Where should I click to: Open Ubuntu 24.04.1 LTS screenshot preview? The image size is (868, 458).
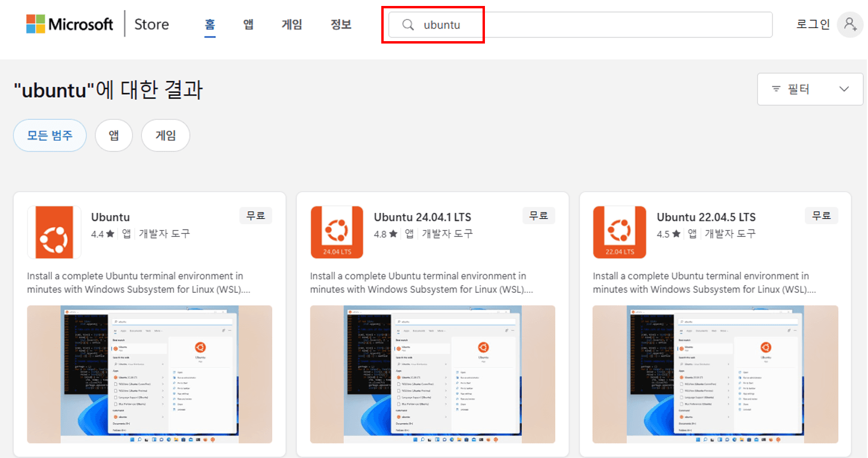coord(433,375)
